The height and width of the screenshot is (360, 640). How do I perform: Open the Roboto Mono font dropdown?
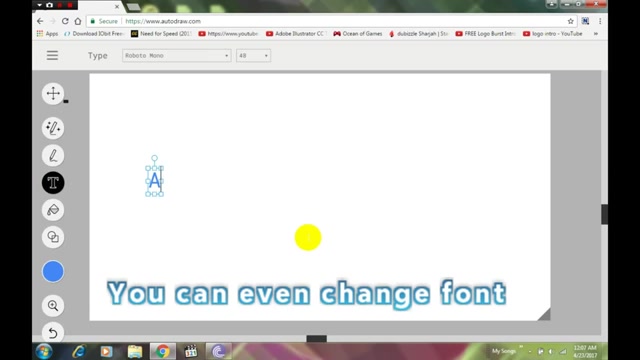point(176,56)
